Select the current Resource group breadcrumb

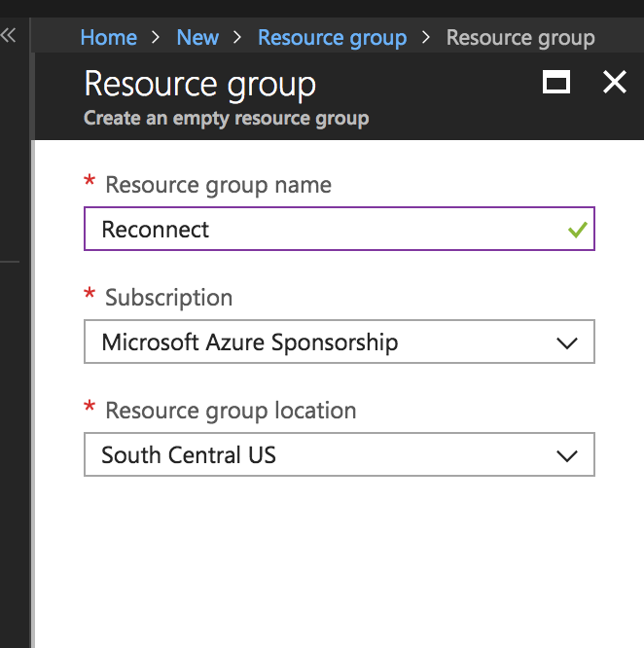(x=520, y=38)
